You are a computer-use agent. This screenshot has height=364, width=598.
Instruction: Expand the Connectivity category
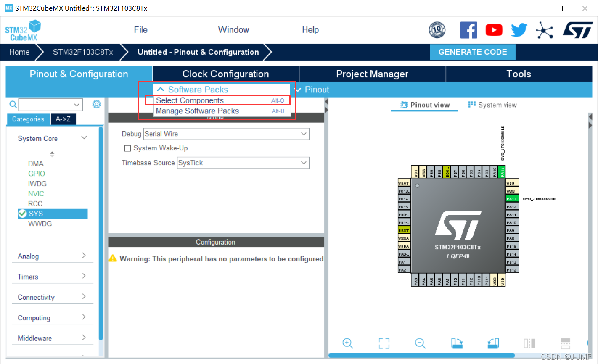53,297
